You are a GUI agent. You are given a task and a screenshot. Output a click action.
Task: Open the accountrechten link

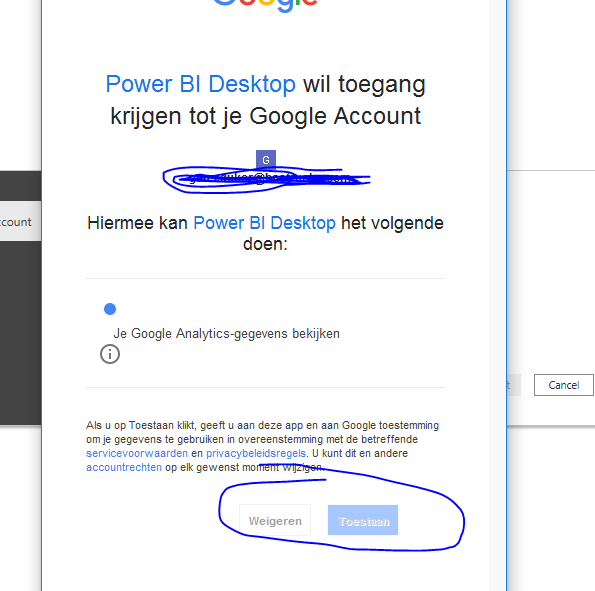pos(124,467)
